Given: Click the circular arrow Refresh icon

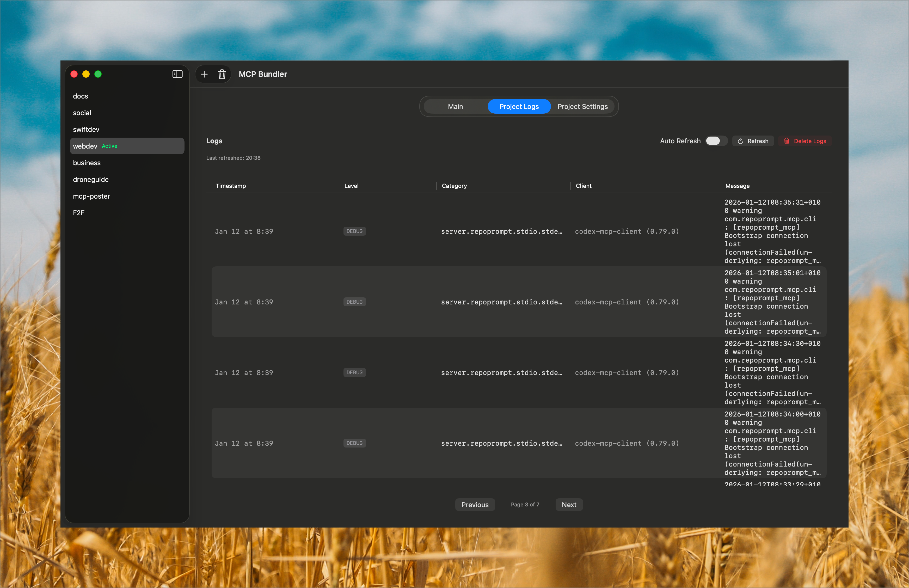Looking at the screenshot, I should click(x=740, y=141).
